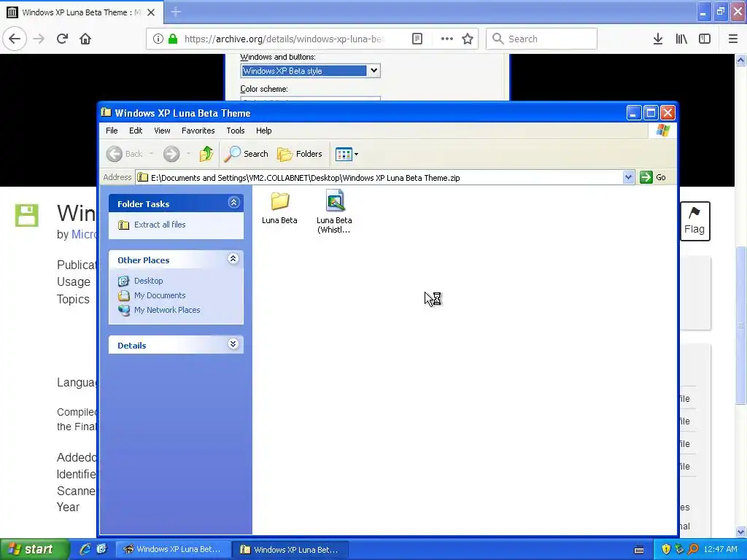This screenshot has width=747, height=560.
Task: Switch to Firefox taskbar button
Action: tap(174, 550)
